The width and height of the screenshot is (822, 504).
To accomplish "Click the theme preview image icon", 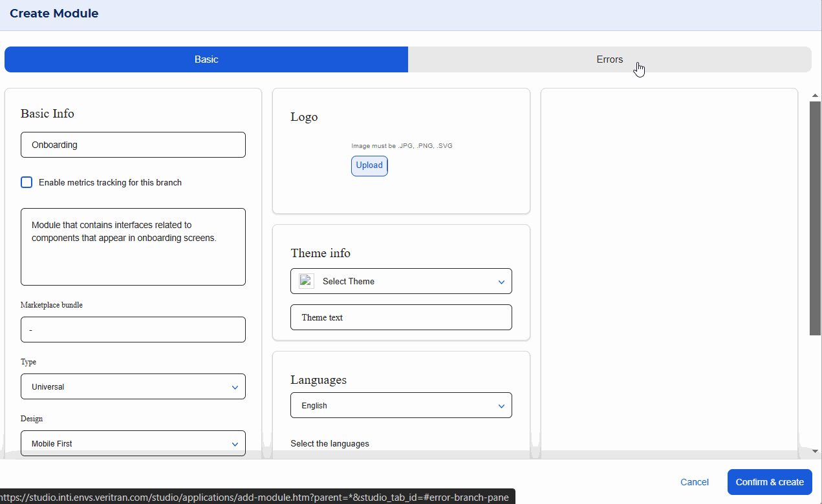I will (306, 281).
